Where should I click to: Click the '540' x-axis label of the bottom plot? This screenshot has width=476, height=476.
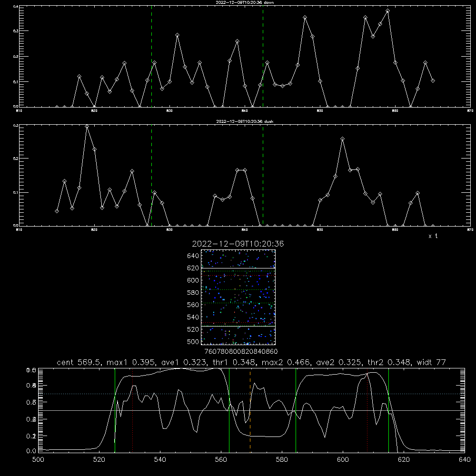pyautogui.click(x=160, y=459)
